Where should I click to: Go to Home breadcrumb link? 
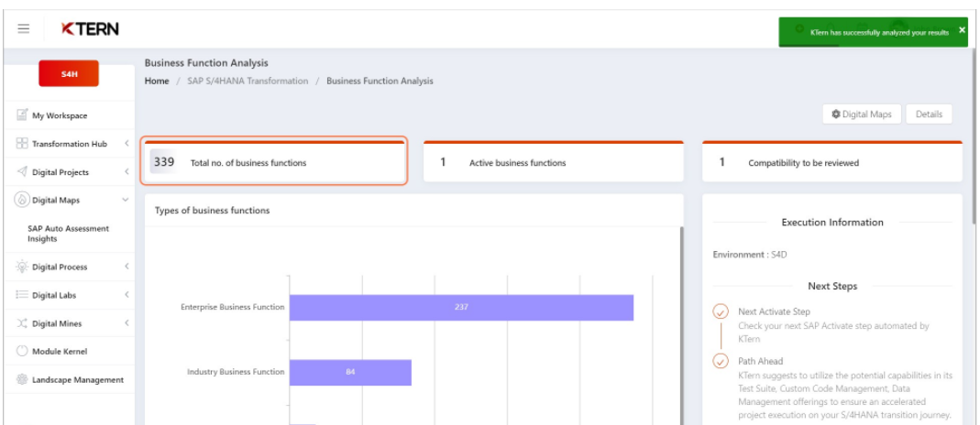point(157,82)
